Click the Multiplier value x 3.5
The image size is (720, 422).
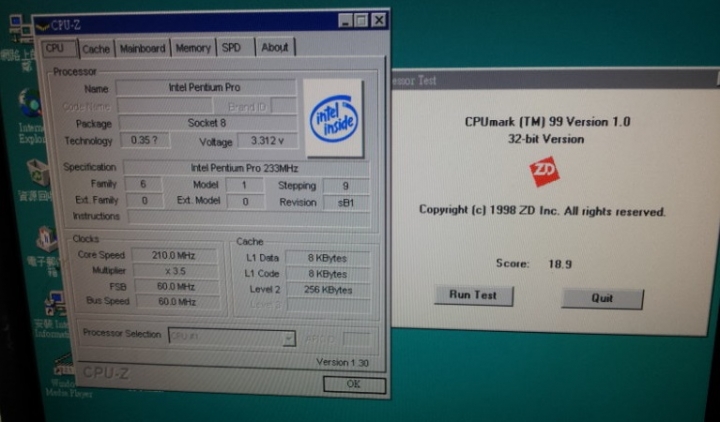(x=175, y=271)
